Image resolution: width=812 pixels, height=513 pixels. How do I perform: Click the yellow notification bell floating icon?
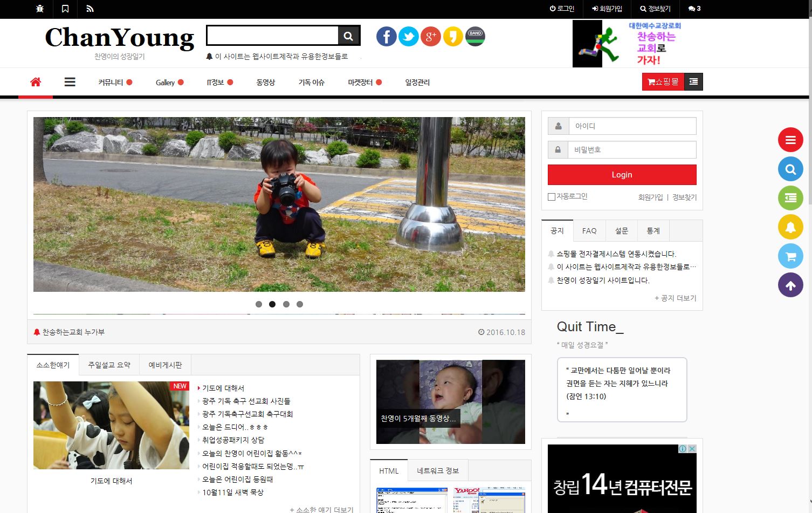point(790,227)
